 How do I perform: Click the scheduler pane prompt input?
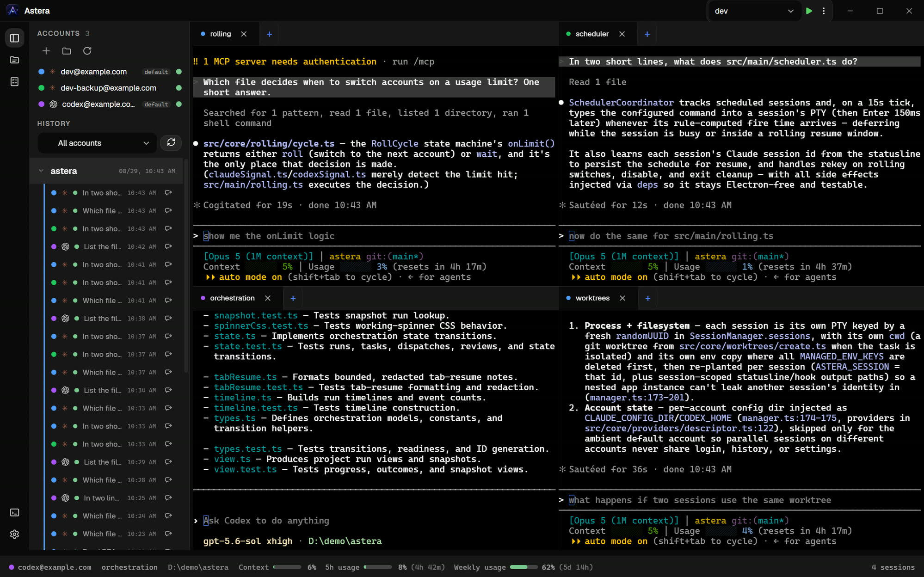click(740, 236)
